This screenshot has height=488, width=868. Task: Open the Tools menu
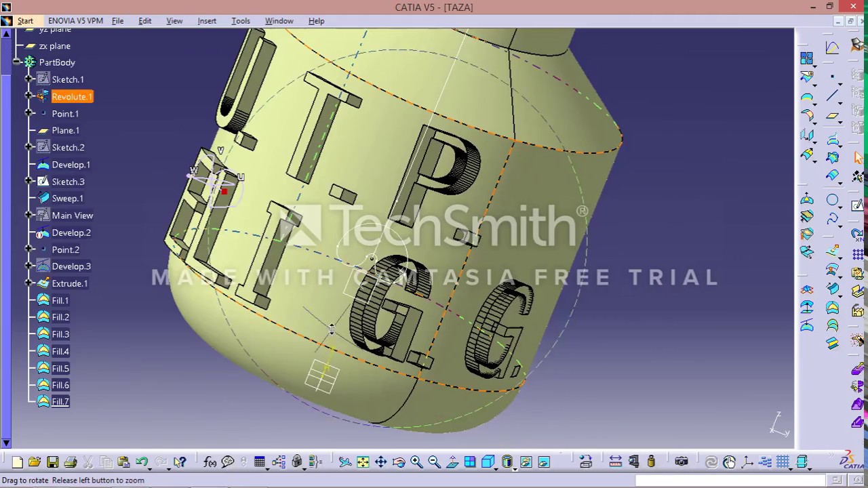pyautogui.click(x=241, y=21)
